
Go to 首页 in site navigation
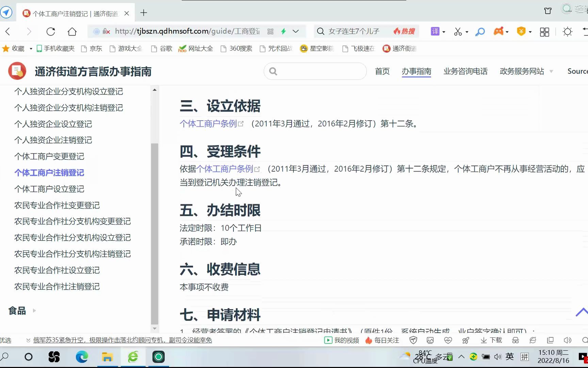pos(382,71)
